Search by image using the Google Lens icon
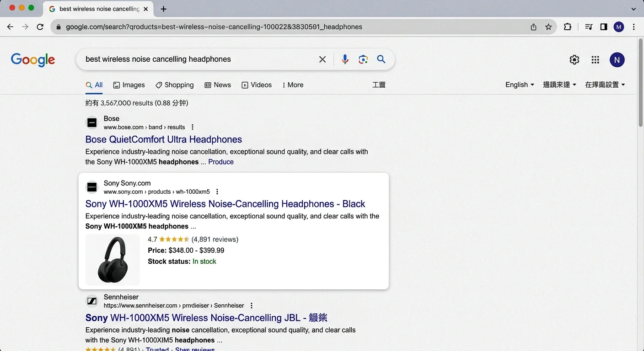The width and height of the screenshot is (644, 351). (x=363, y=59)
